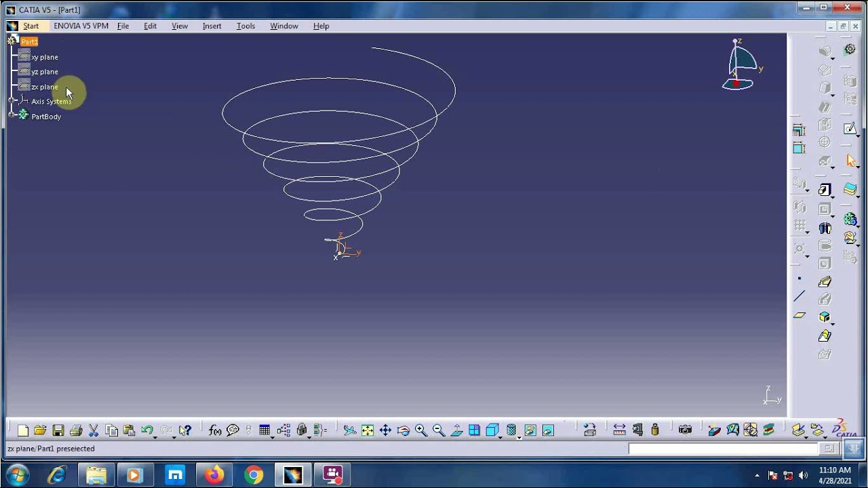
Task: Click the Measure Between icon
Action: click(619, 430)
